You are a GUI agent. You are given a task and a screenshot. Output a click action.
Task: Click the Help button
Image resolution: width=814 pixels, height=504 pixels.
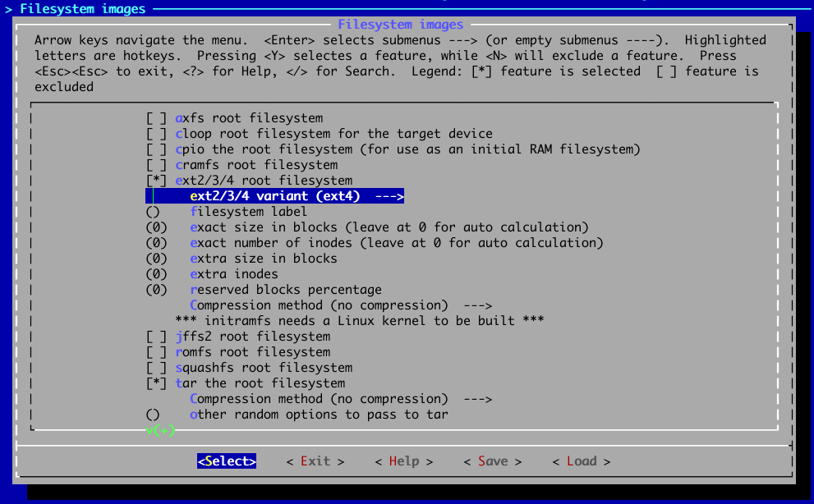click(403, 460)
